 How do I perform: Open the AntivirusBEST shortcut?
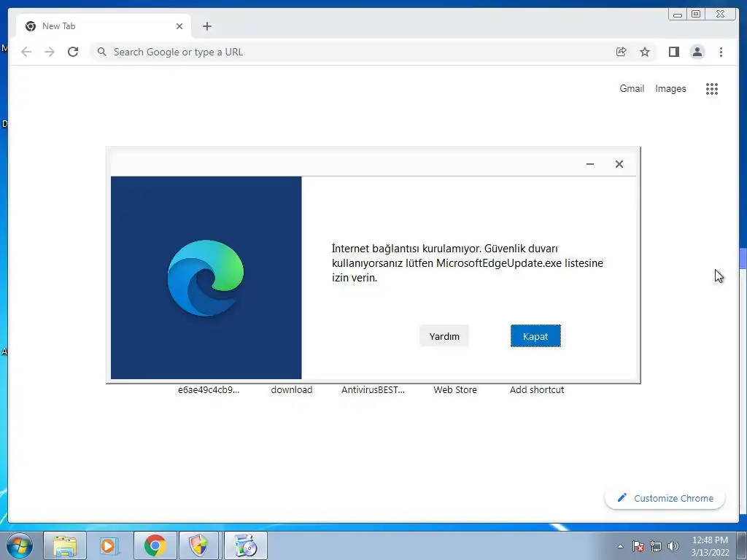tap(373, 389)
